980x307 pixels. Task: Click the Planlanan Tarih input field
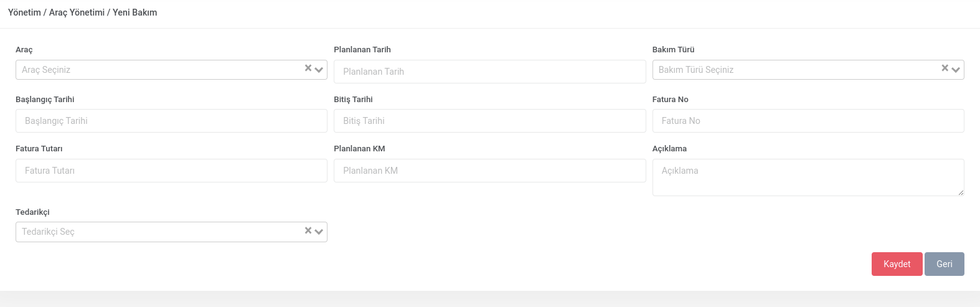pyautogui.click(x=489, y=72)
